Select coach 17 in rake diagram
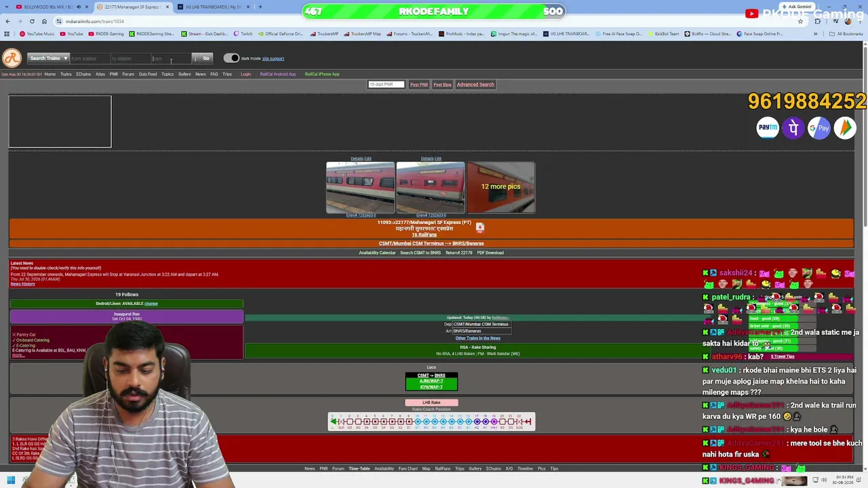The height and width of the screenshot is (488, 868). [477, 422]
